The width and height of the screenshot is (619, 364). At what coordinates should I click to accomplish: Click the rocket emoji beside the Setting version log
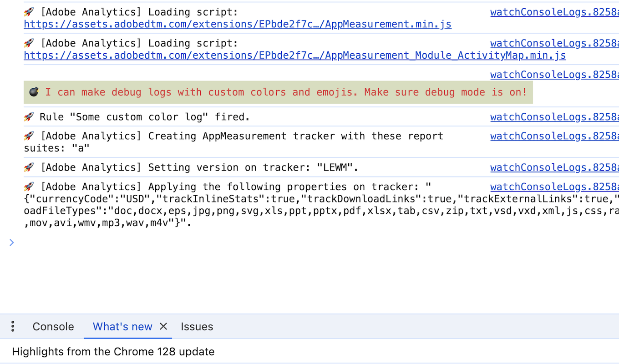pos(29,167)
